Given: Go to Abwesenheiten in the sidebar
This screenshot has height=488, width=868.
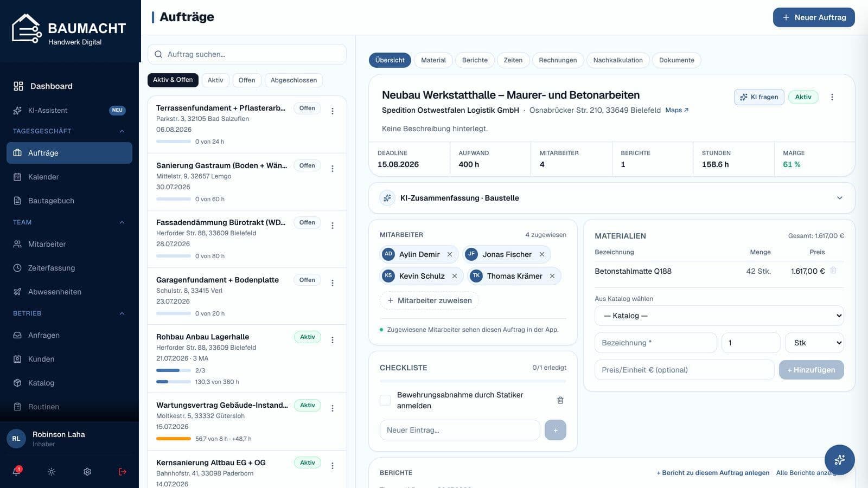Looking at the screenshot, I should tap(69, 292).
